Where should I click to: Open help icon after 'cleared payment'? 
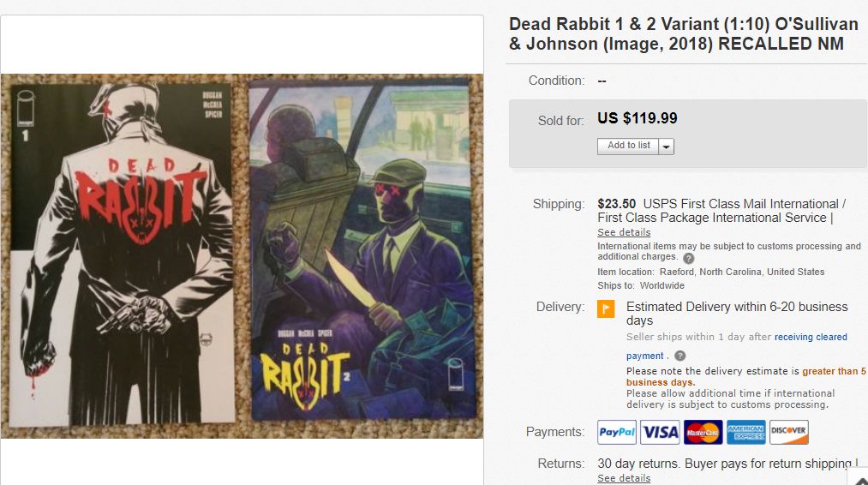click(680, 356)
